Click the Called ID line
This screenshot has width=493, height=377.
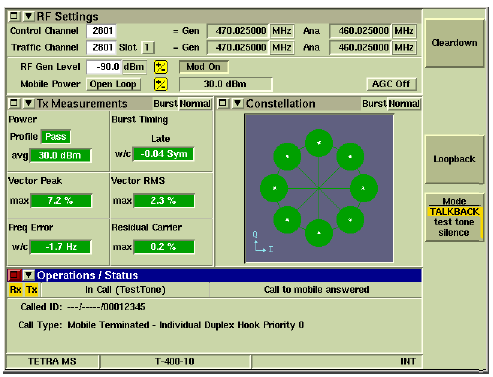click(x=83, y=307)
